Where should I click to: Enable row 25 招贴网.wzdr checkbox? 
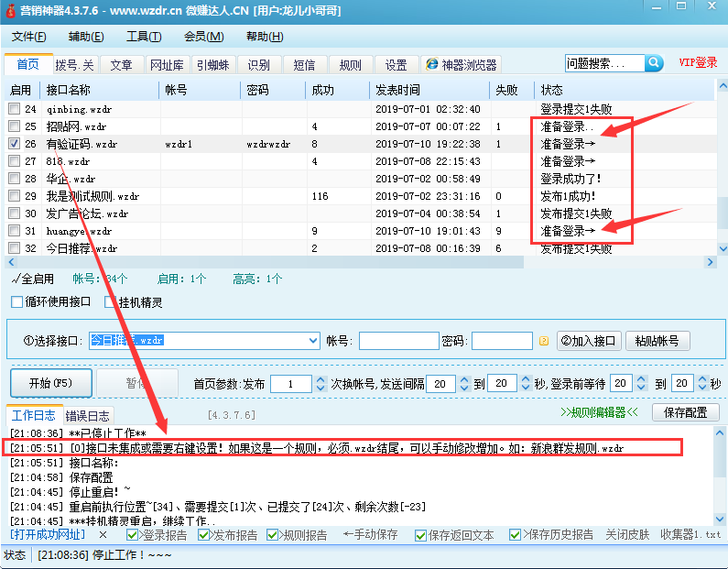(15, 126)
